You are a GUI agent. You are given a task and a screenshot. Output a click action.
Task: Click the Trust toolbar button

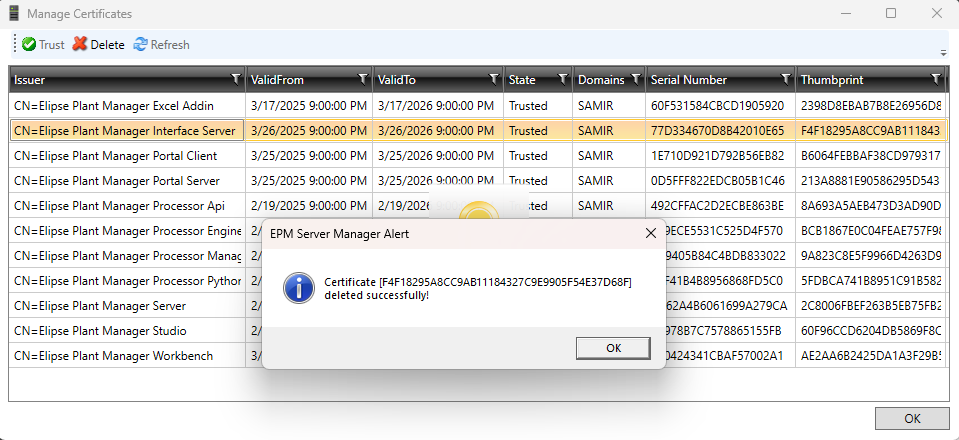43,45
